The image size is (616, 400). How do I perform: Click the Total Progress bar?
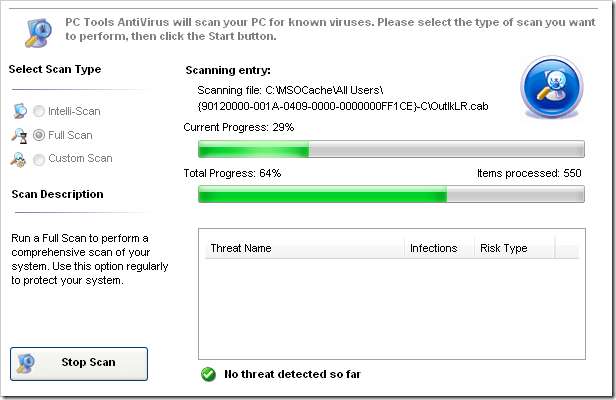pyautogui.click(x=391, y=194)
